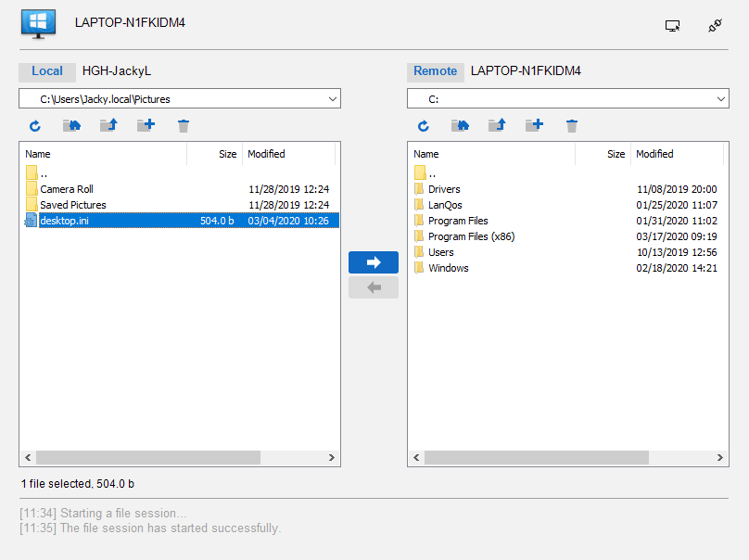Viewport: 749px width, 560px height.
Task: Sort Remote list by Modified column
Action: pyautogui.click(x=678, y=154)
